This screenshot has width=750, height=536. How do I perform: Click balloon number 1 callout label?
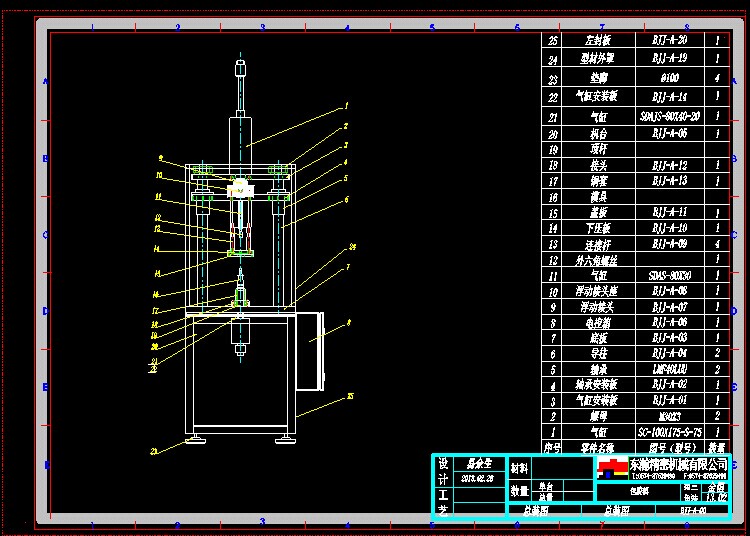(346, 105)
